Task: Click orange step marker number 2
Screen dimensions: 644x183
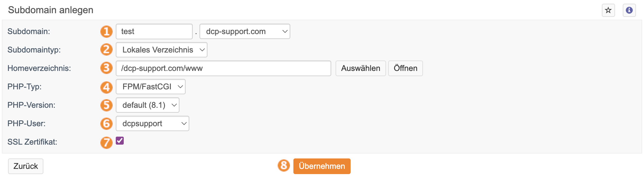Action: (x=107, y=50)
